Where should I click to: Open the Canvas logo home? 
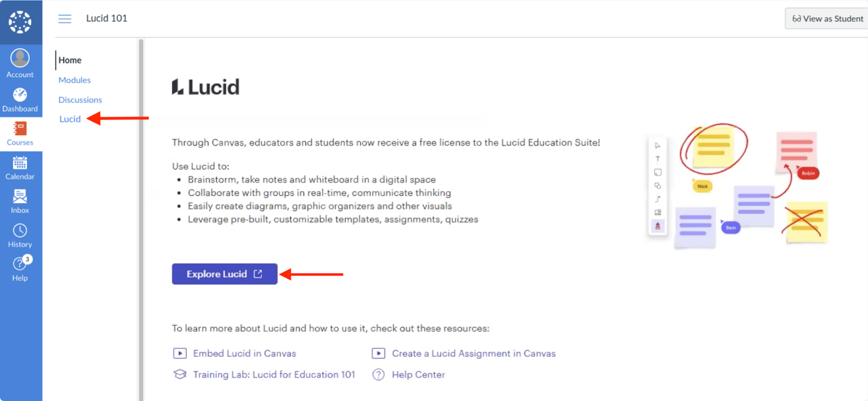[x=20, y=22]
